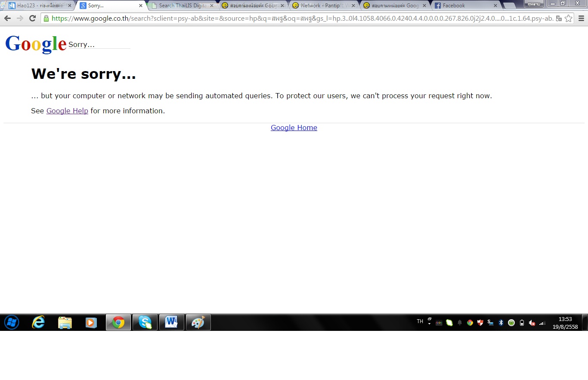
Task: Click the TH language indicator
Action: point(420,321)
